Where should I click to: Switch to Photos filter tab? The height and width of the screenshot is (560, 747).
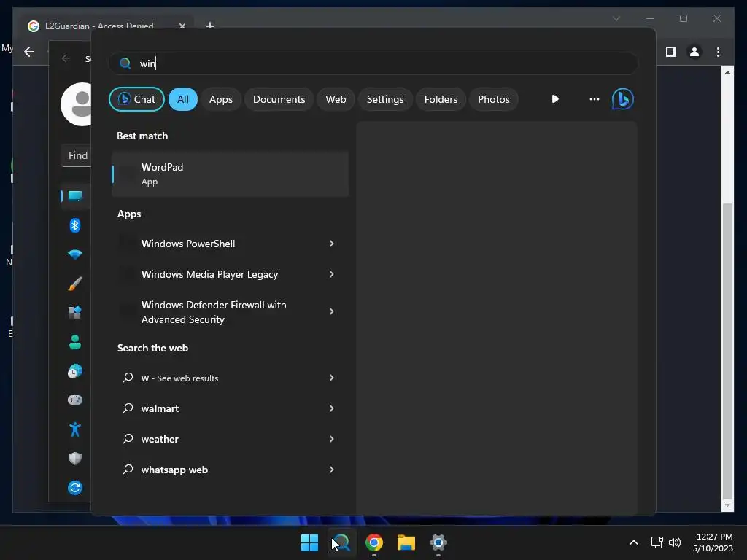(x=494, y=99)
